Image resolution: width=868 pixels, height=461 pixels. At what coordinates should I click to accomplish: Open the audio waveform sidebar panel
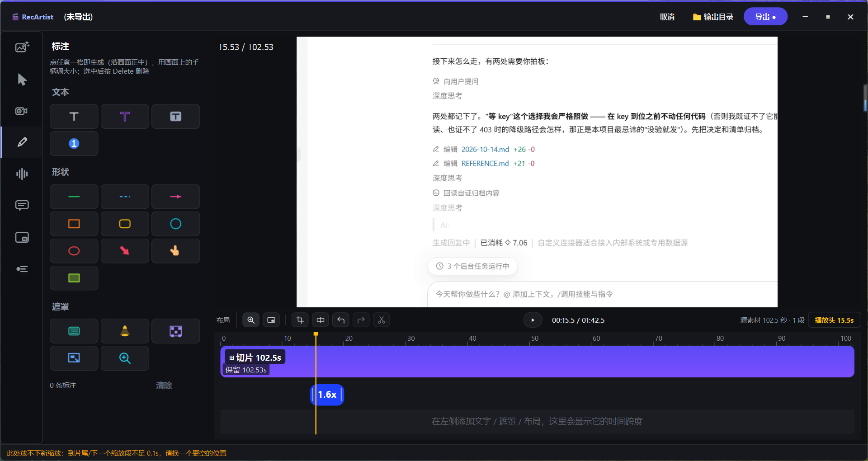(x=22, y=174)
